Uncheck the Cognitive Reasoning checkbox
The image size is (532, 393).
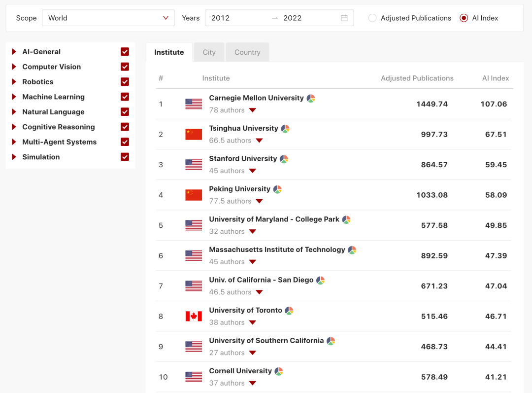125,127
